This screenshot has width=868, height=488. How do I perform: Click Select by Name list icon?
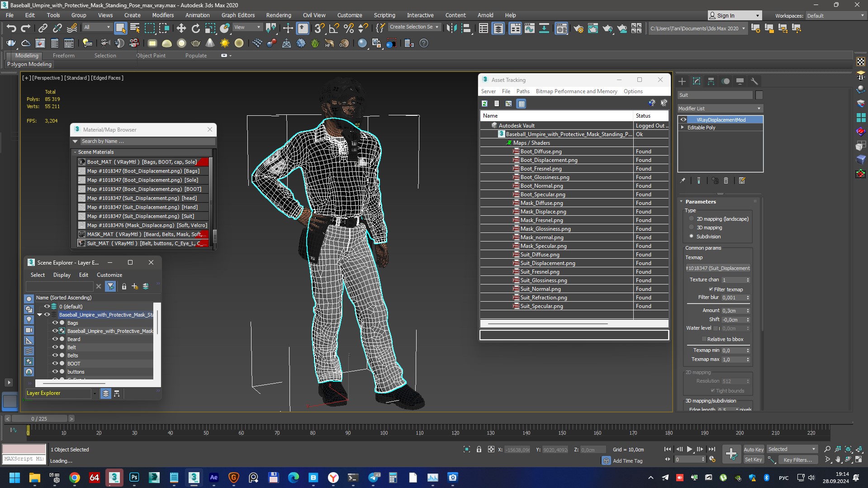click(x=135, y=28)
